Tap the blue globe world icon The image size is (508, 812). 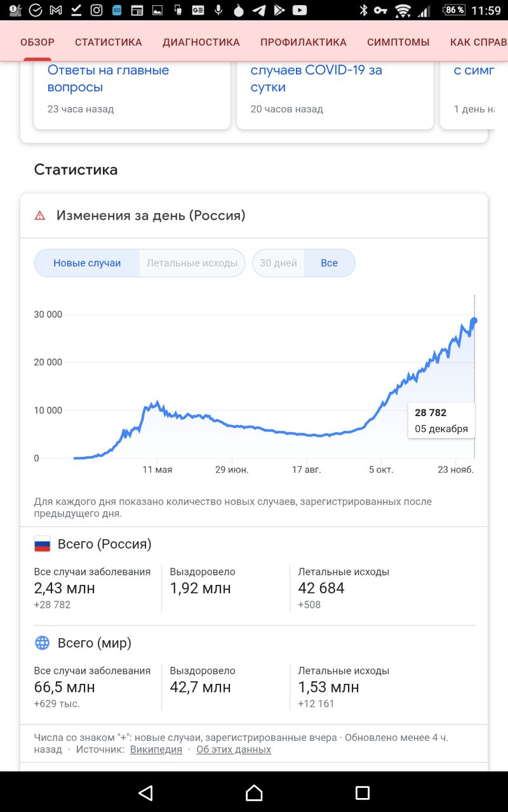point(42,643)
